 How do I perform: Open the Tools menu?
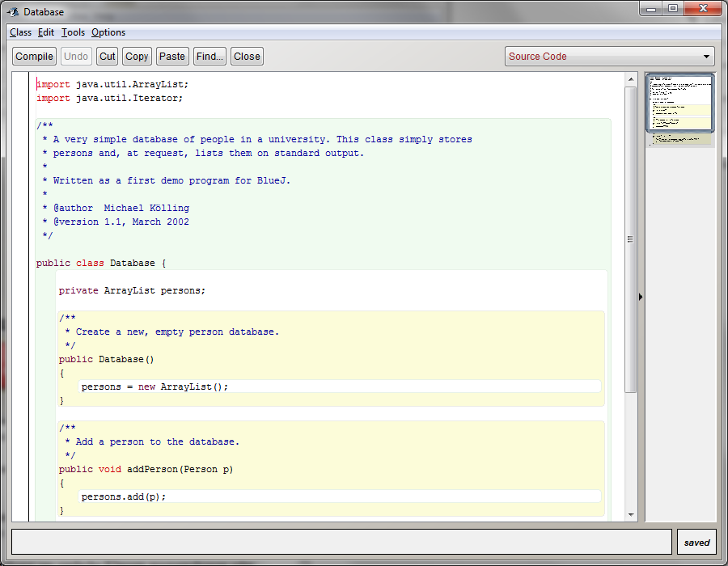point(73,32)
